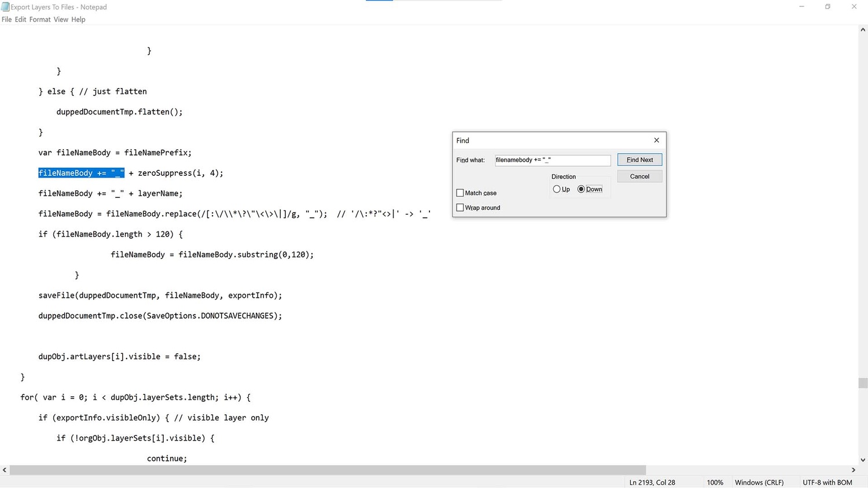Select the Down direction radio button
Image resolution: width=868 pixels, height=488 pixels.
coord(581,189)
